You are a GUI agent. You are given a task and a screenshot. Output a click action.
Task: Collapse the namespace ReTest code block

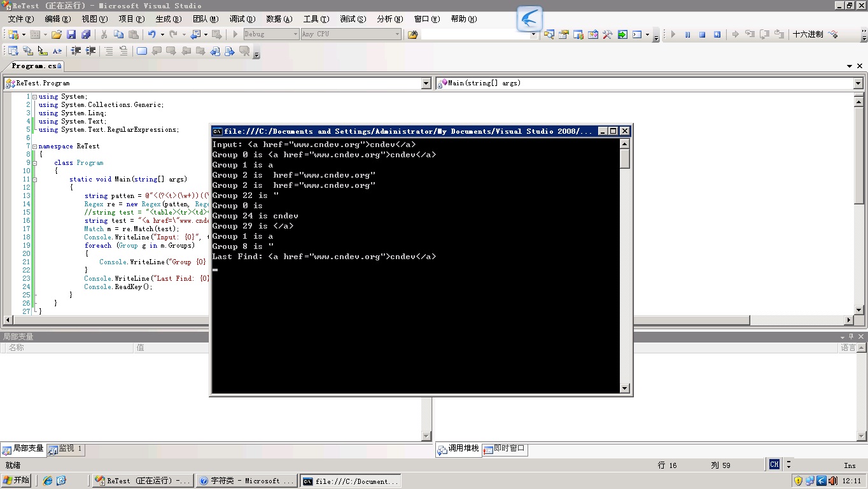point(34,146)
